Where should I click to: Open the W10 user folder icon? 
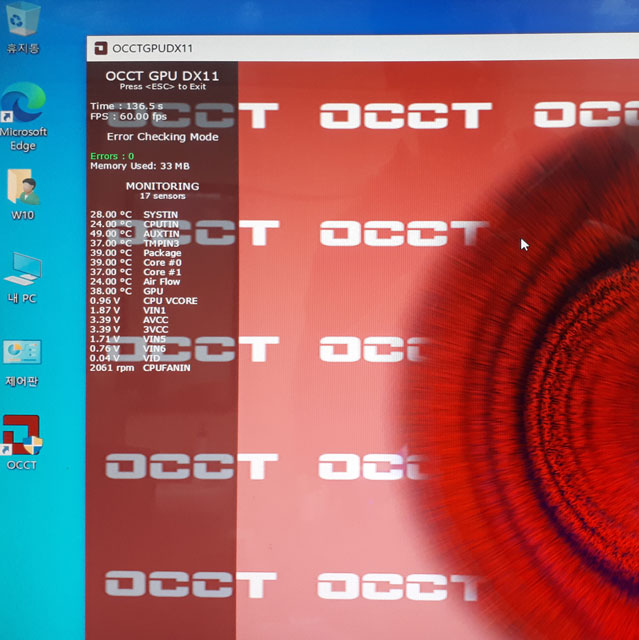click(x=23, y=194)
